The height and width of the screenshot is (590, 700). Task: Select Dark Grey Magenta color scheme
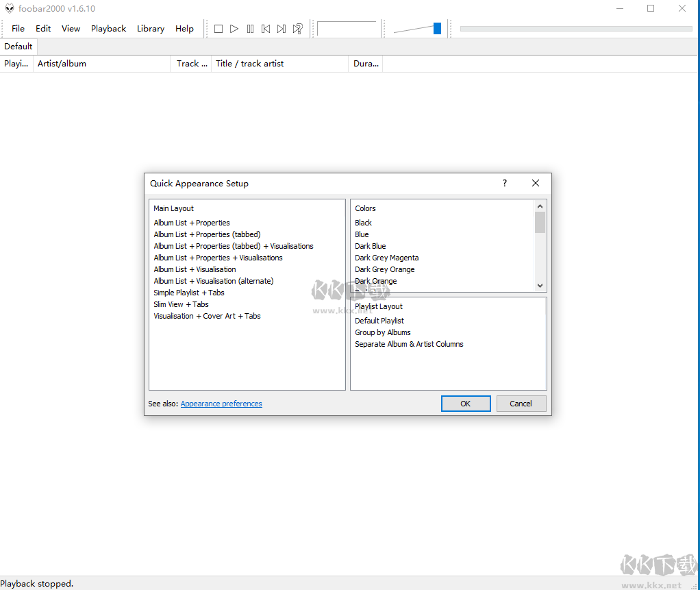[x=386, y=258]
